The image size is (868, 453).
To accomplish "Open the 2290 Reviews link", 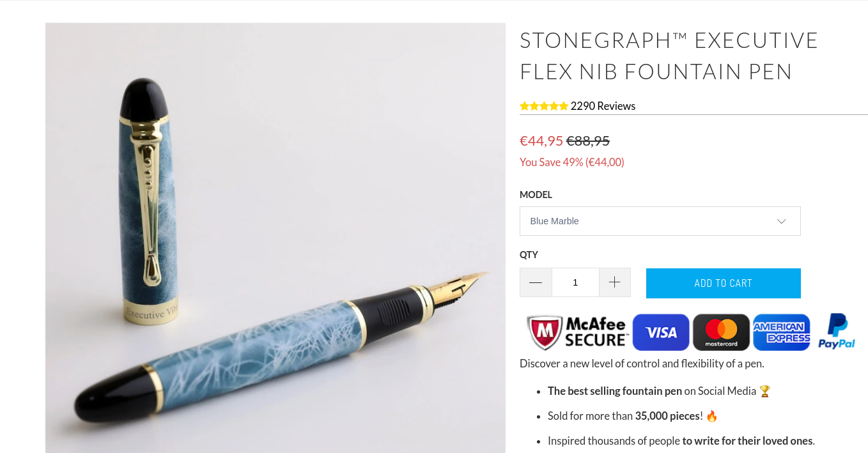I will tap(603, 106).
